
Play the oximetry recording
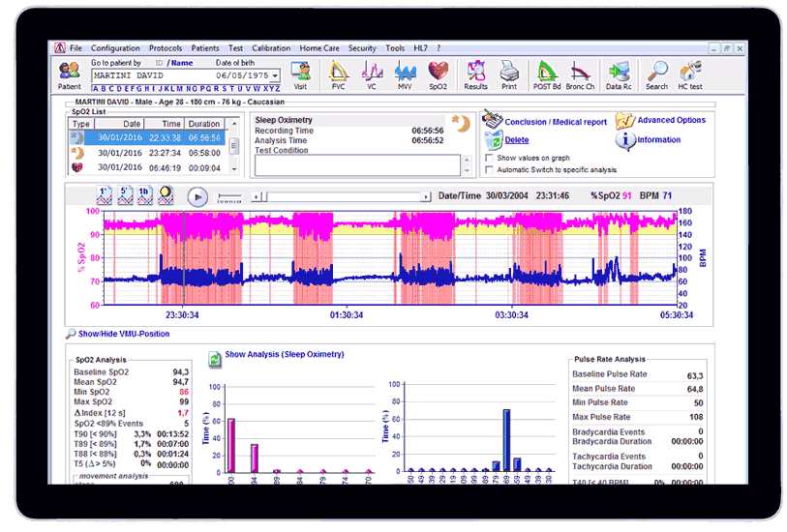pyautogui.click(x=197, y=197)
